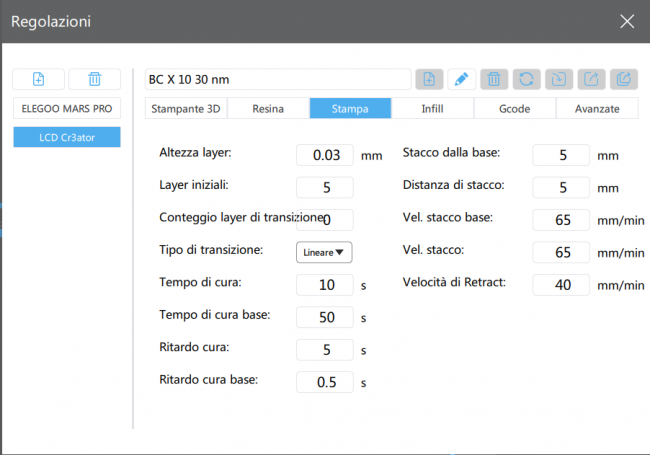This screenshot has height=455, width=650.
Task: Click the delete printer trash icon
Action: [x=95, y=79]
